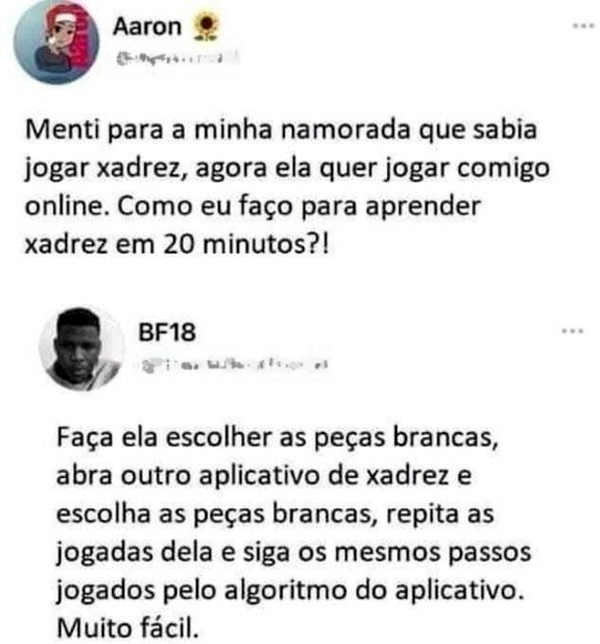Open the three-dot menu on BF18's reply
Screen dimensions: 600x644
[572, 331]
